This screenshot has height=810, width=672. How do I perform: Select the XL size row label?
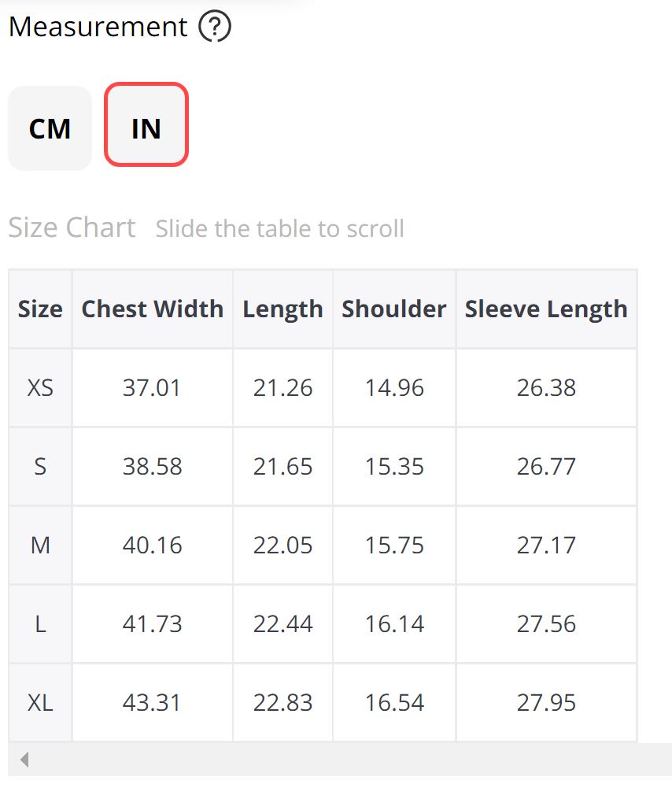[x=40, y=703]
